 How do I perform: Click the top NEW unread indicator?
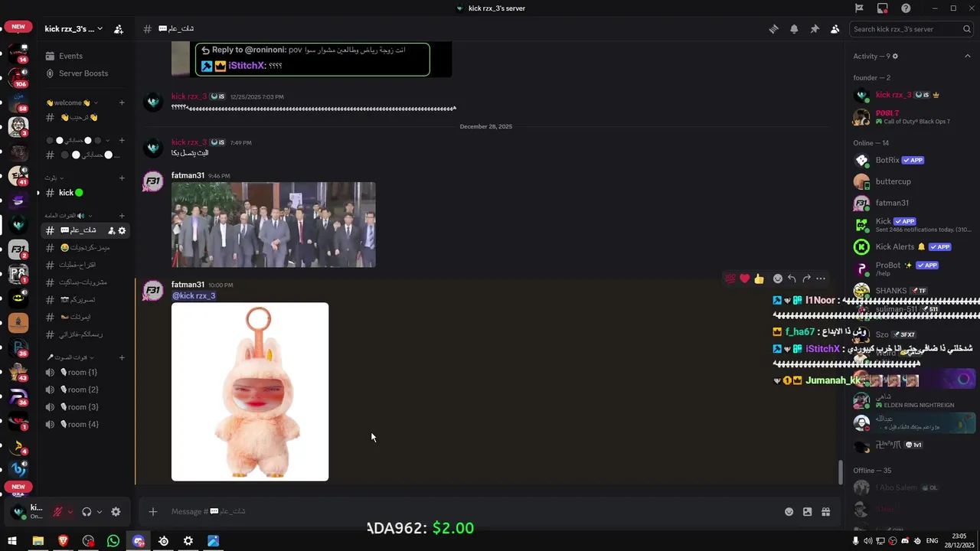pos(18,27)
